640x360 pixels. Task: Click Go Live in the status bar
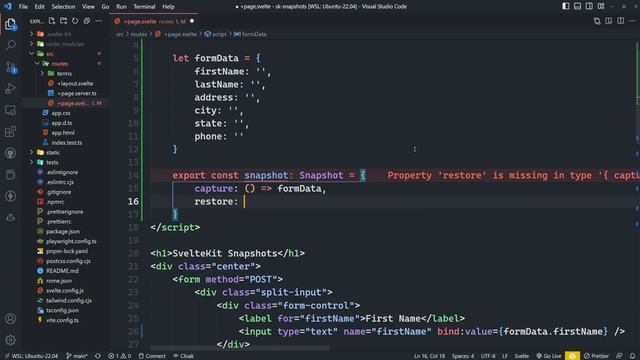click(549, 356)
